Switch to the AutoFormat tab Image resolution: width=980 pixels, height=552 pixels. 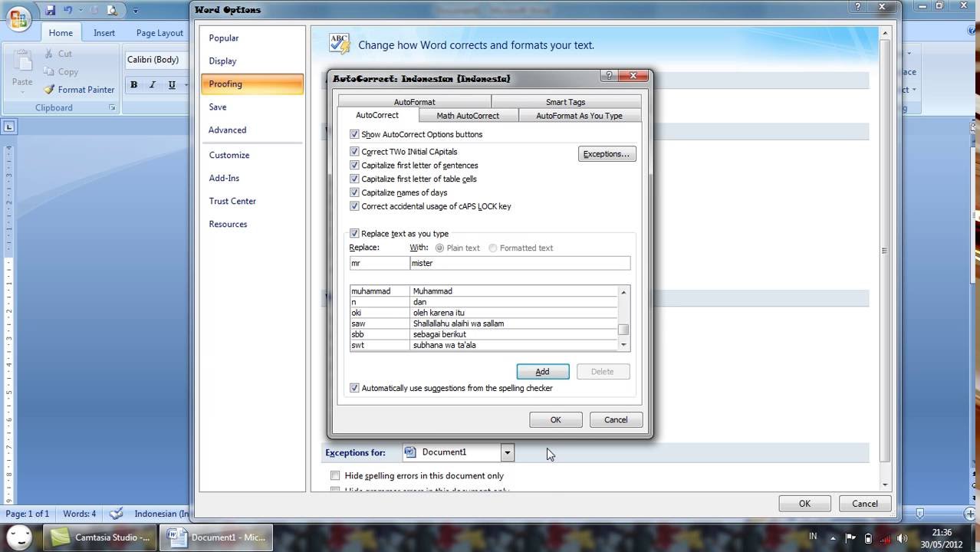pos(414,102)
